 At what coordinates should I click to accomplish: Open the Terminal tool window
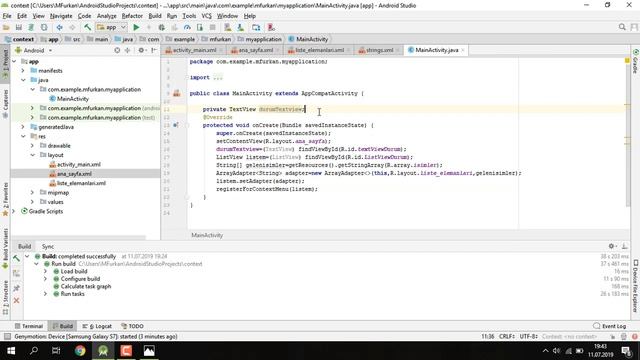(x=29, y=326)
